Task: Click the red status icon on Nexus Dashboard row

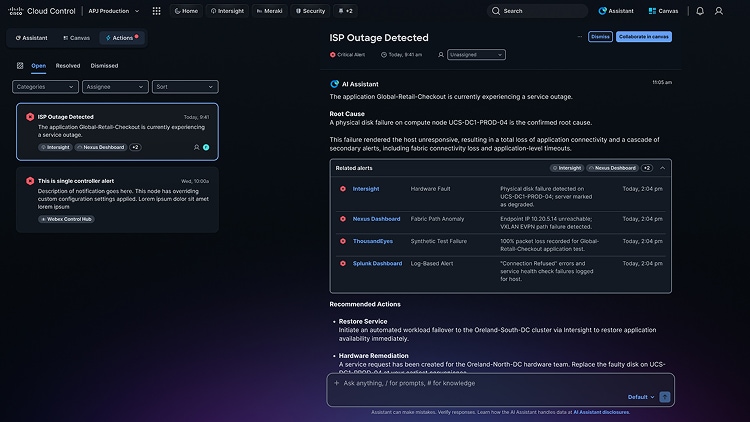Action: [x=343, y=219]
